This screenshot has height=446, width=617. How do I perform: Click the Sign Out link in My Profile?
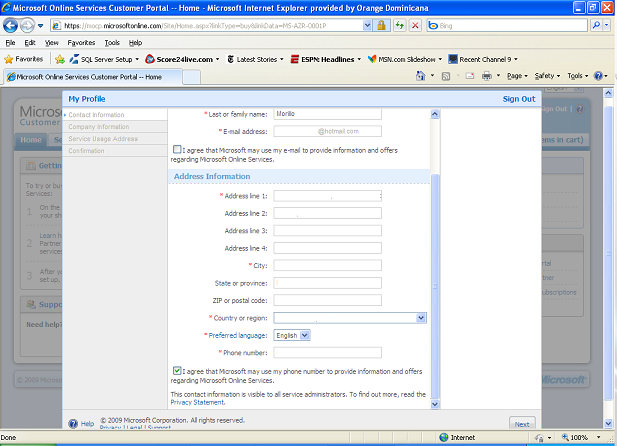click(x=519, y=99)
